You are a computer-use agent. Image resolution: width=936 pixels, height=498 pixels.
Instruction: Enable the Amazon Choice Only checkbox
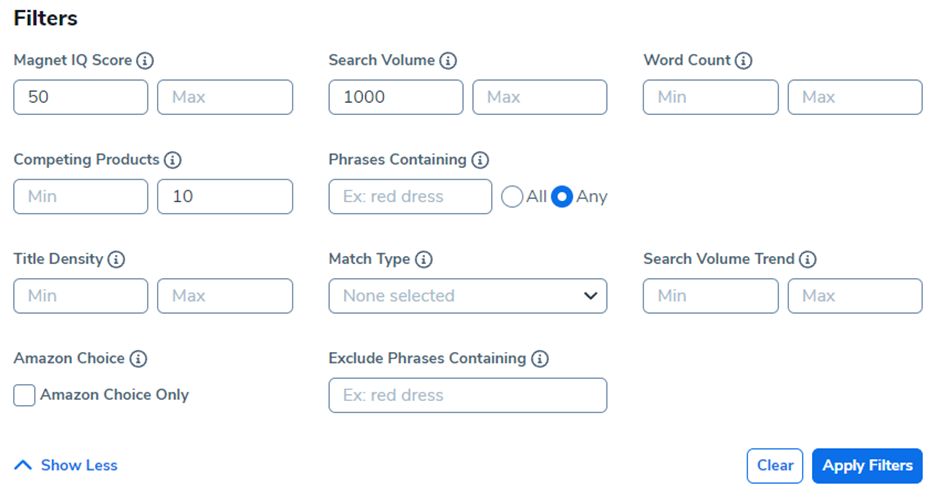tap(24, 395)
